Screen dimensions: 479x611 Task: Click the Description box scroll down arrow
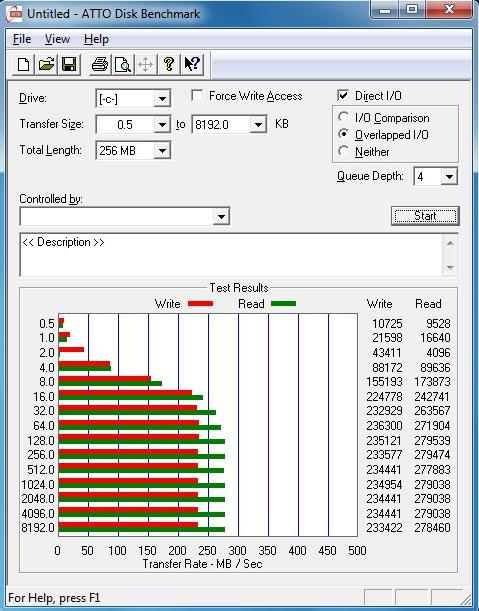pyautogui.click(x=450, y=267)
